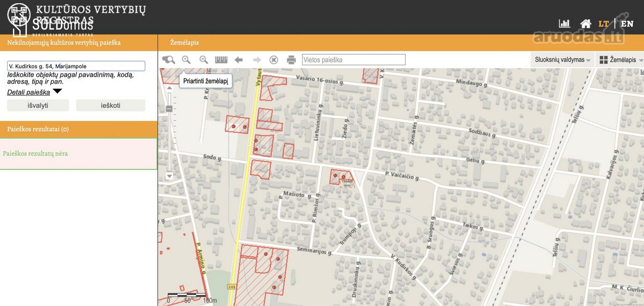Click the Taikos g. street label
This screenshot has height=306, width=644.
(x=473, y=226)
